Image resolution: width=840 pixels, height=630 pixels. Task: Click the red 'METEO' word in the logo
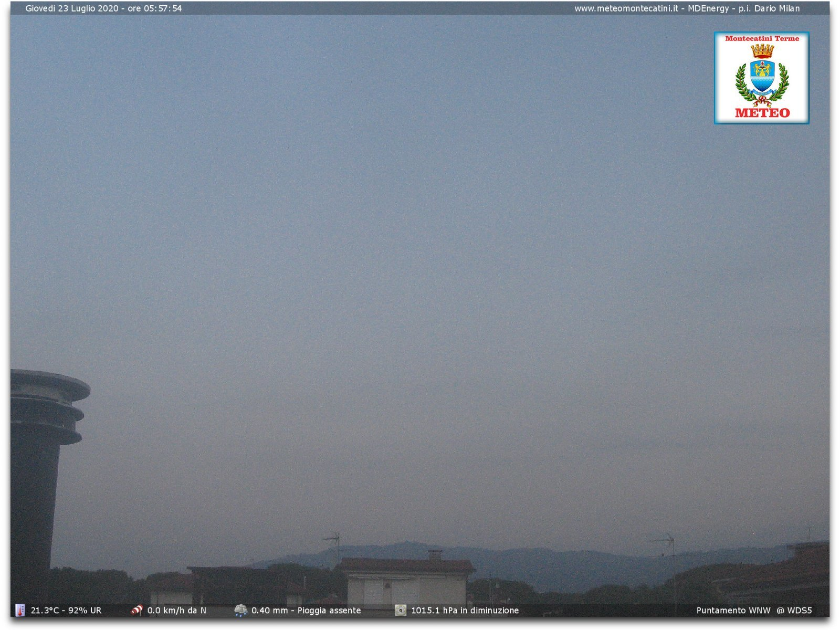click(762, 113)
